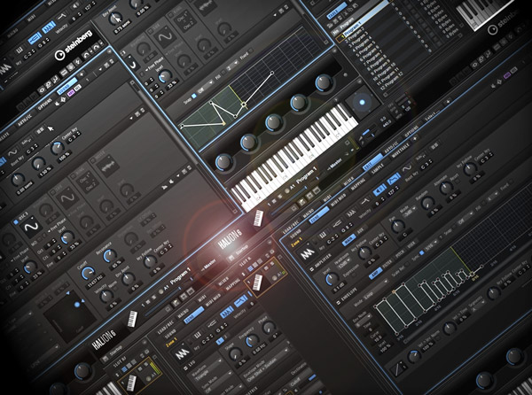This screenshot has height=395, width=532.
Task: Click the Resonance knob showing 65 %
Action: [x=109, y=257]
